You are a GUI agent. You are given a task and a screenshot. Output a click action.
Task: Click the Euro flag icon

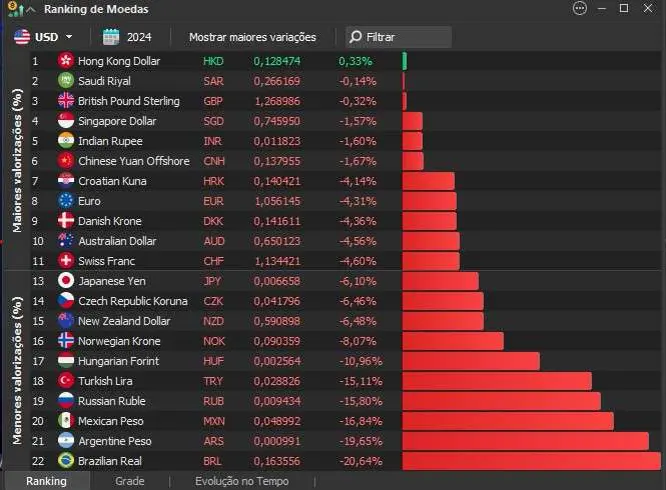(66, 201)
